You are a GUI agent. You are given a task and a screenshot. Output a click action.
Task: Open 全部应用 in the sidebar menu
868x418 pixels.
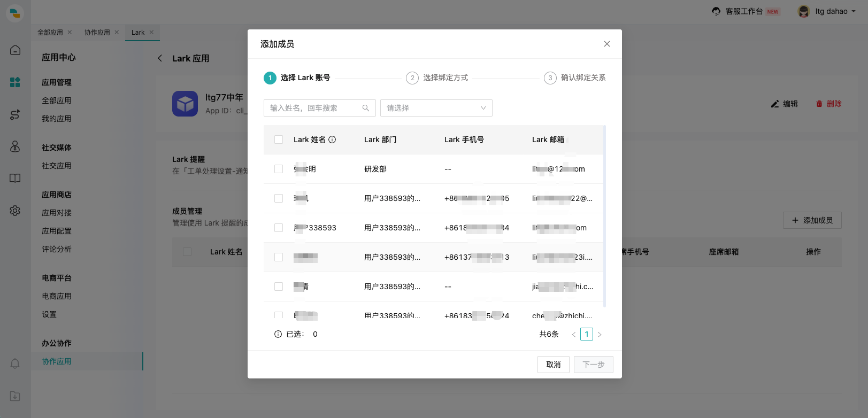(x=57, y=100)
